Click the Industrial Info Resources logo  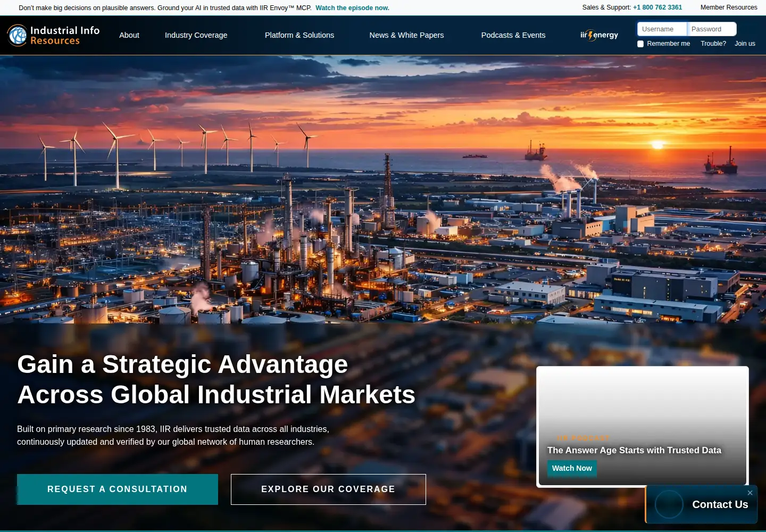(54, 35)
